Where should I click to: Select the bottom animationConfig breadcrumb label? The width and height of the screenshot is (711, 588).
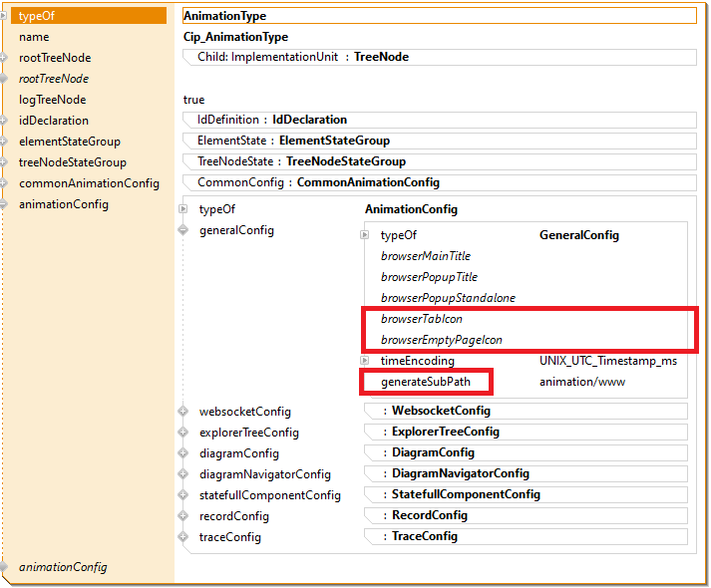coord(63,567)
